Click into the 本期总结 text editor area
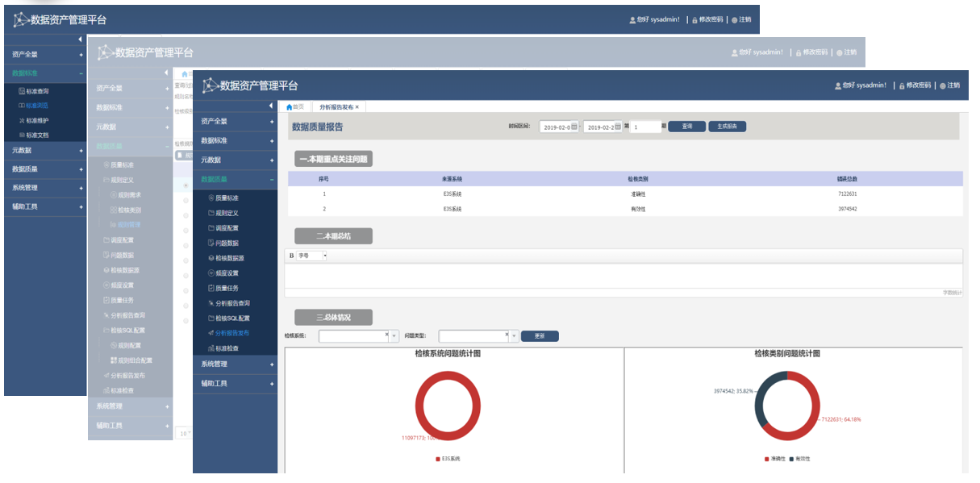Image resolution: width=980 pixels, height=483 pixels. click(623, 275)
